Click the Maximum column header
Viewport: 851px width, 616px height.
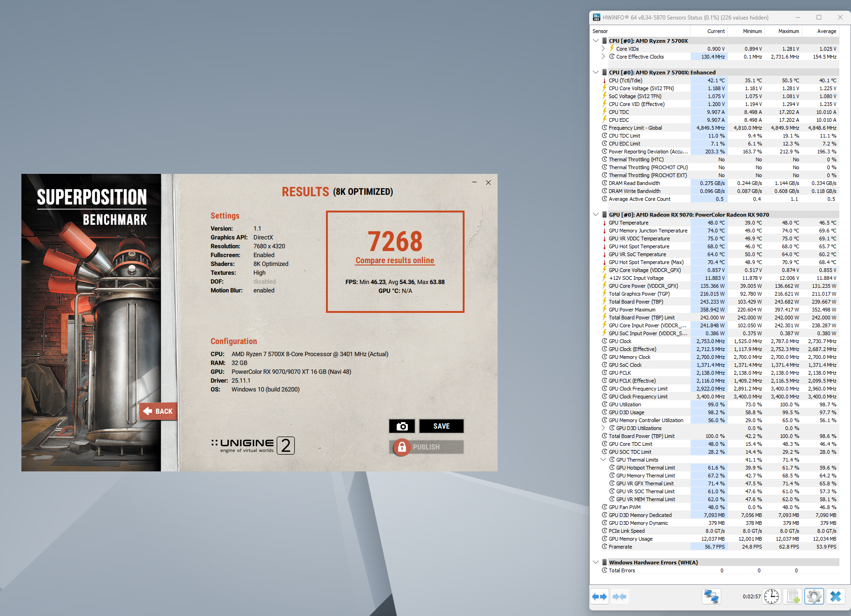(x=783, y=31)
